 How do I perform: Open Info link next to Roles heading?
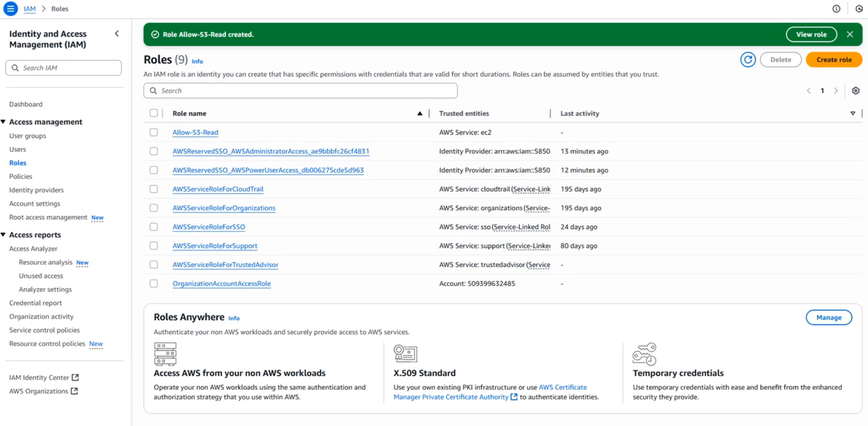pos(197,61)
